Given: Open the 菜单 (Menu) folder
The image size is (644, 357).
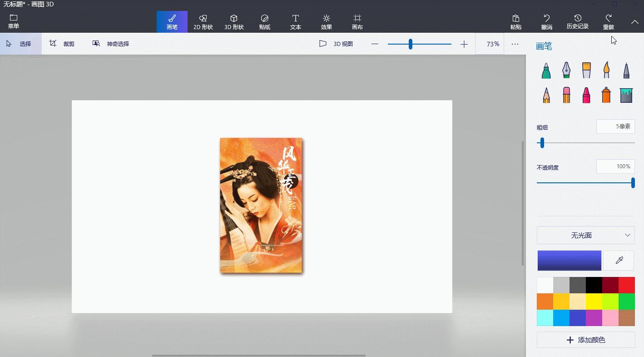Looking at the screenshot, I should pyautogui.click(x=14, y=22).
